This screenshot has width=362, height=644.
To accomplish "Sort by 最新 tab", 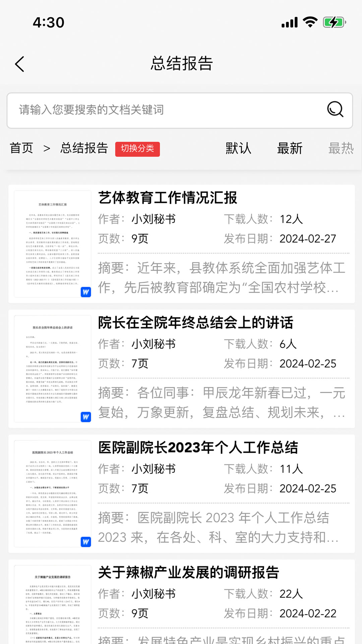I will (x=290, y=148).
